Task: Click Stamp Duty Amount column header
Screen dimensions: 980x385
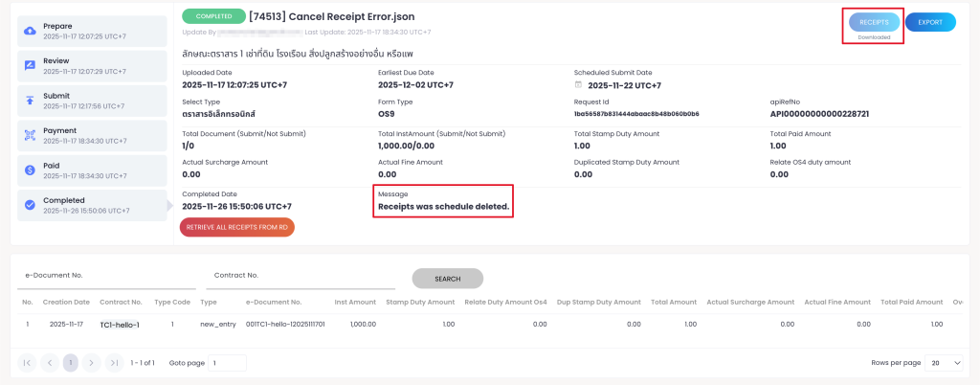Action: pos(420,302)
